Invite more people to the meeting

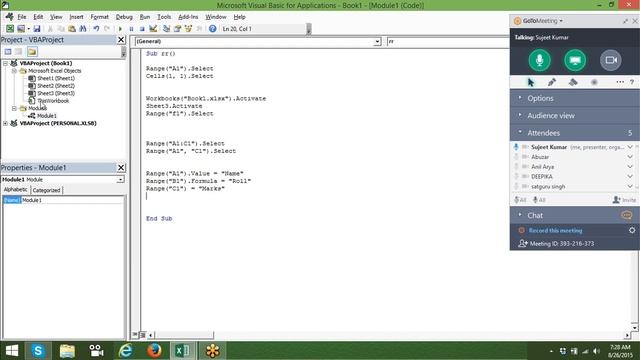tap(624, 200)
